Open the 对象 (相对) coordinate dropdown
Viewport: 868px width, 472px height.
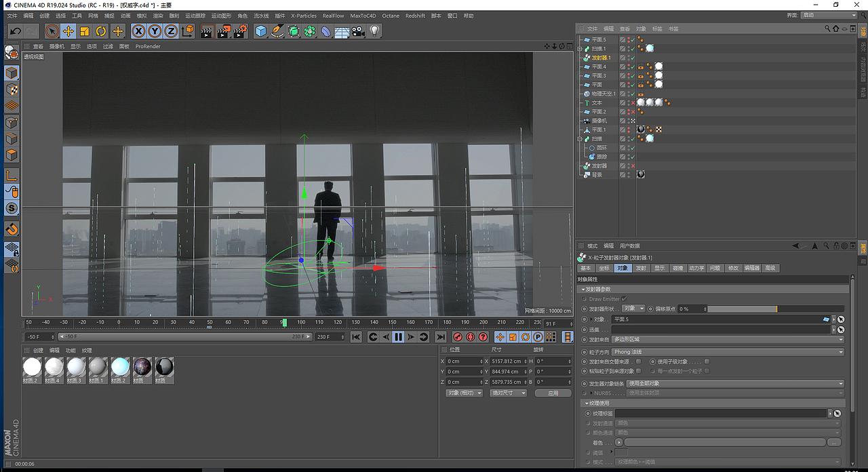(x=464, y=393)
